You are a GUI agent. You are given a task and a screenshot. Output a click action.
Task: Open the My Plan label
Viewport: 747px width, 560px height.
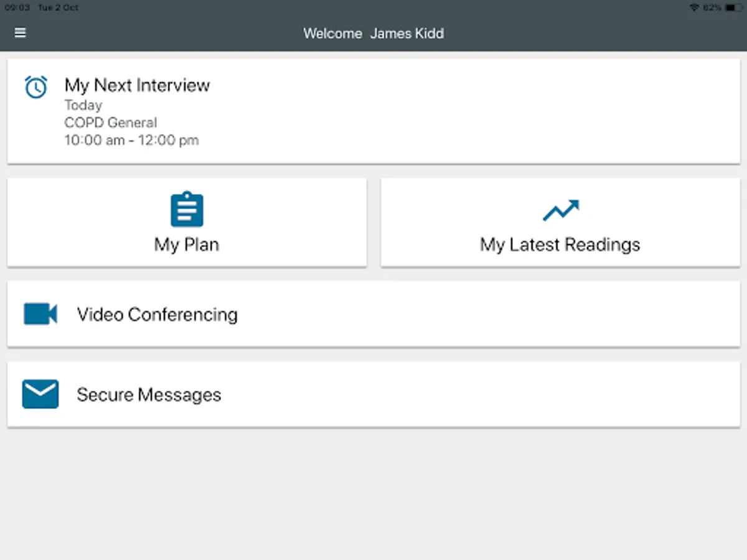tap(187, 245)
